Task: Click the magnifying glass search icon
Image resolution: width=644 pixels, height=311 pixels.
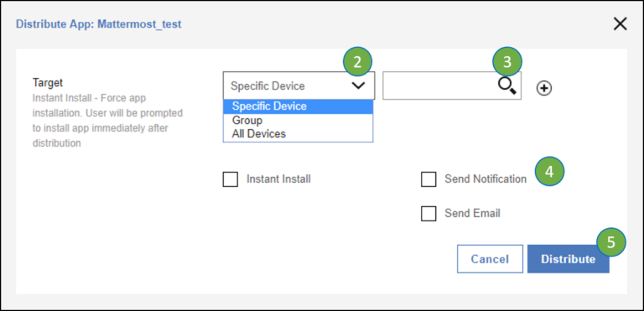Action: pos(507,86)
